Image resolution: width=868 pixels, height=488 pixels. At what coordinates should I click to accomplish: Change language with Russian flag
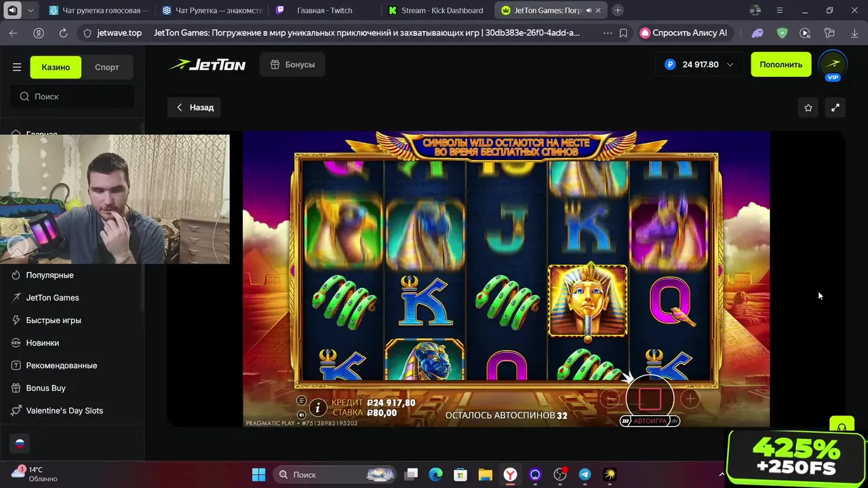[x=20, y=443]
